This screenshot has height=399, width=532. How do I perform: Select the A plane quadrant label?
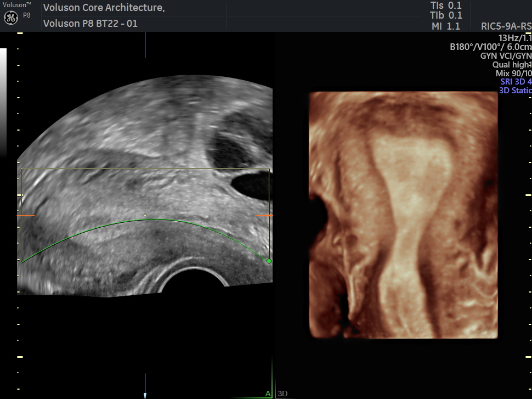click(268, 394)
